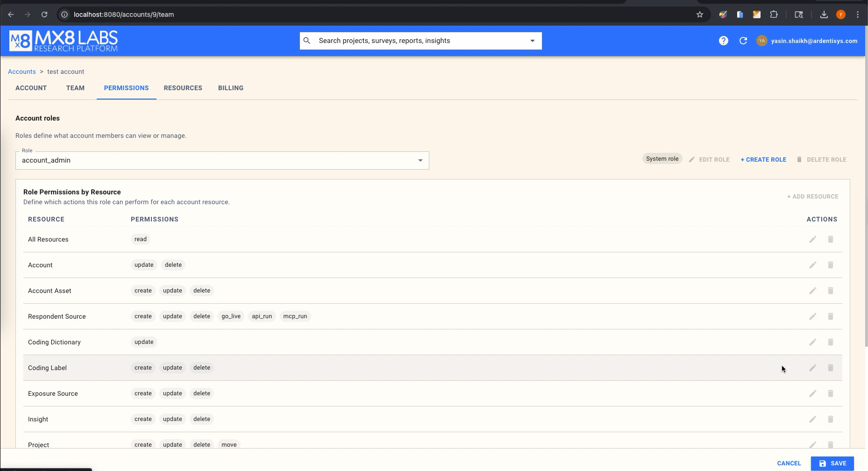Screen dimensions: 868x471
Task: Delete the Coding Label resource via trash icon
Action: coord(831,368)
